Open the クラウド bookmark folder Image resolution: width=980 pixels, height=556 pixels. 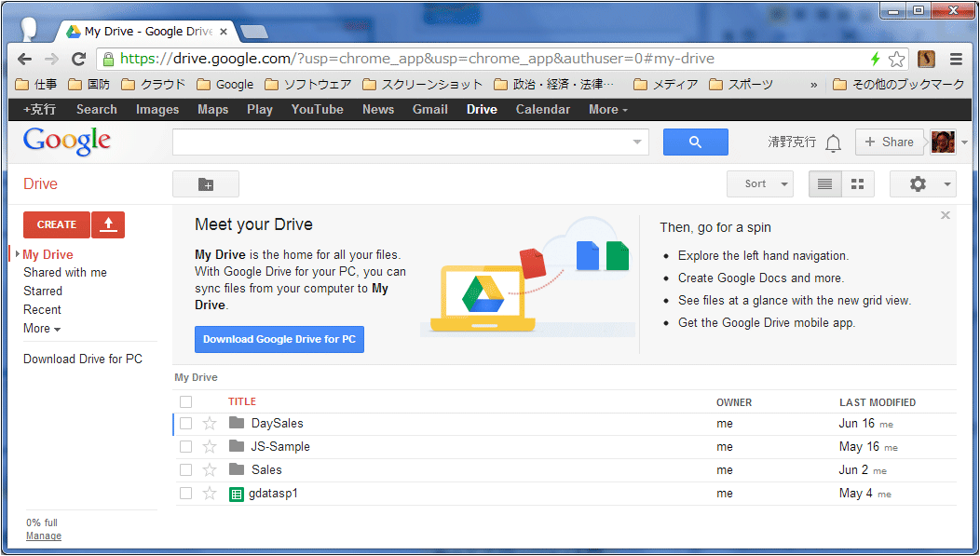pos(153,85)
